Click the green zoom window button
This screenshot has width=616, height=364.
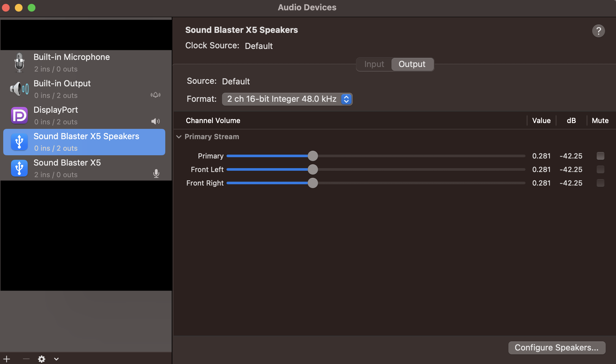point(32,8)
